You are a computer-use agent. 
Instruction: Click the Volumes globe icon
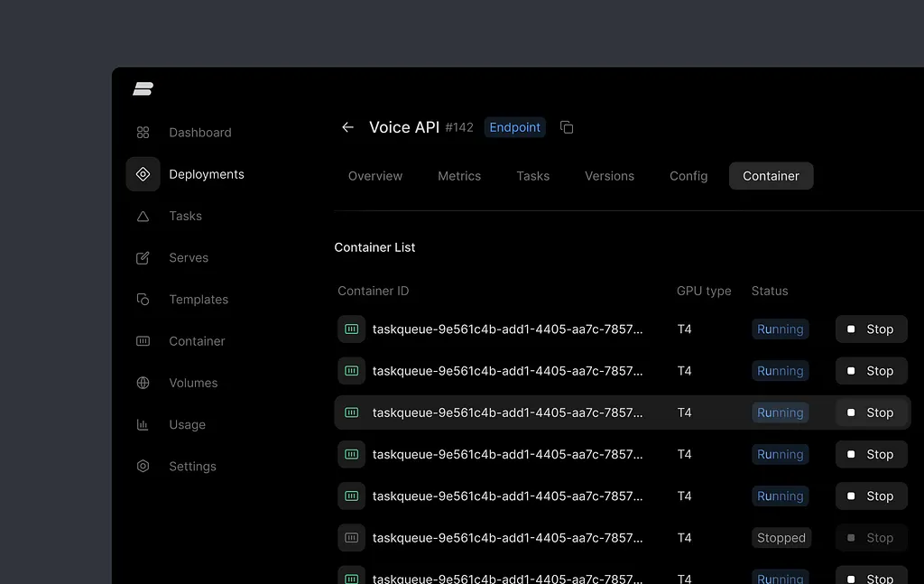click(x=143, y=383)
